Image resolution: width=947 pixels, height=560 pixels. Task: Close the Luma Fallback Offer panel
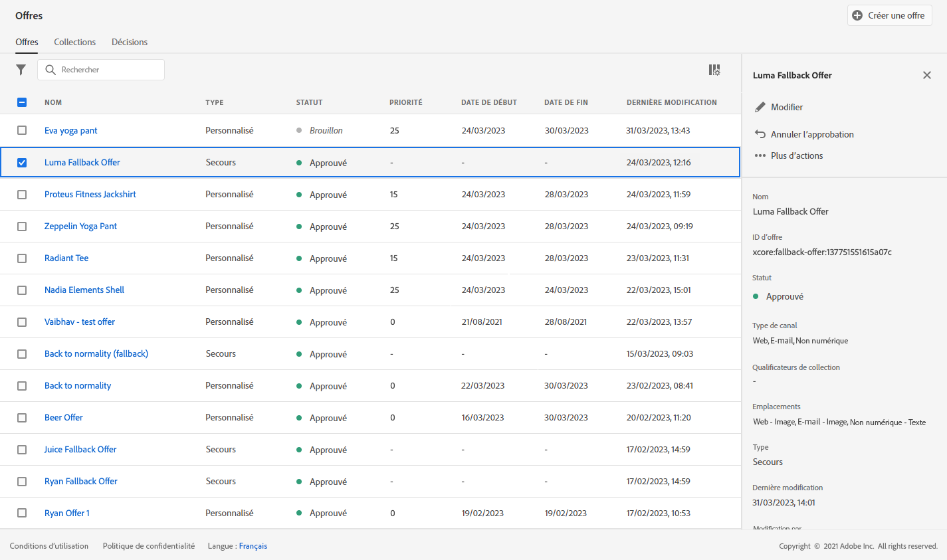tap(926, 75)
